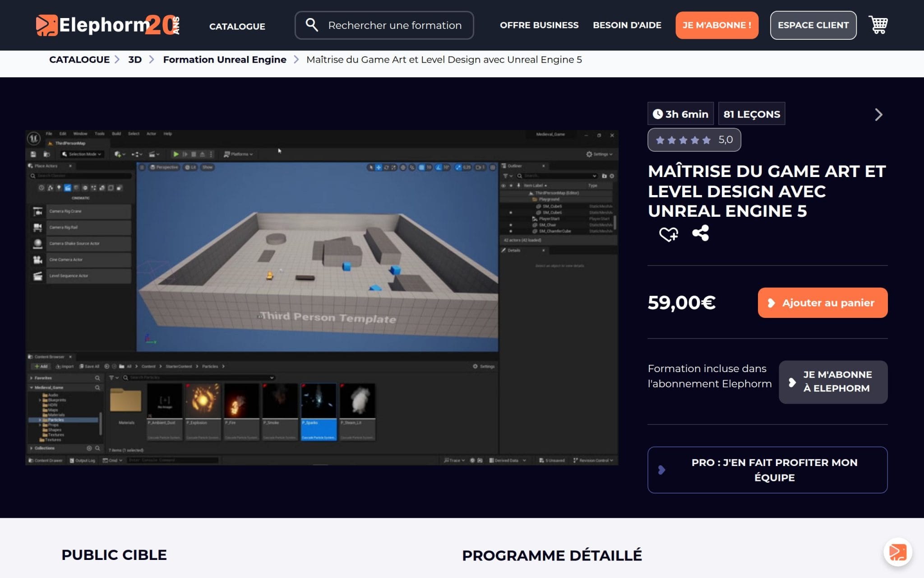This screenshot has width=924, height=578.
Task: Click the clock icon in the duration badge
Action: 658,114
